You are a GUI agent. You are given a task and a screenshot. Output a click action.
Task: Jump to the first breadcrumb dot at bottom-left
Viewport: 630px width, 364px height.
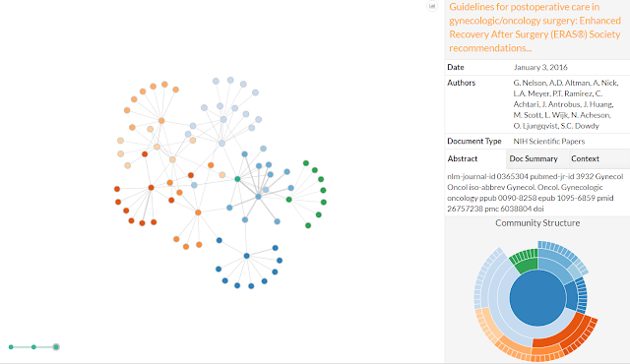11,346
